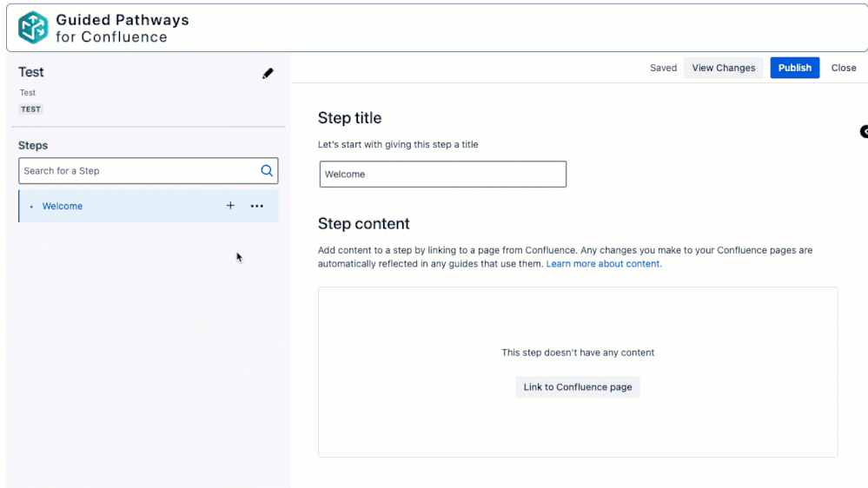Viewport: 868px width, 488px height.
Task: Open Learn more about content link
Action: [604, 264]
